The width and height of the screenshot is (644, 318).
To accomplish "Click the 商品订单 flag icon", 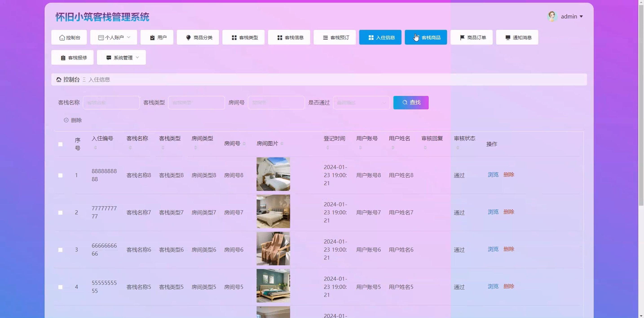I will click(x=462, y=38).
